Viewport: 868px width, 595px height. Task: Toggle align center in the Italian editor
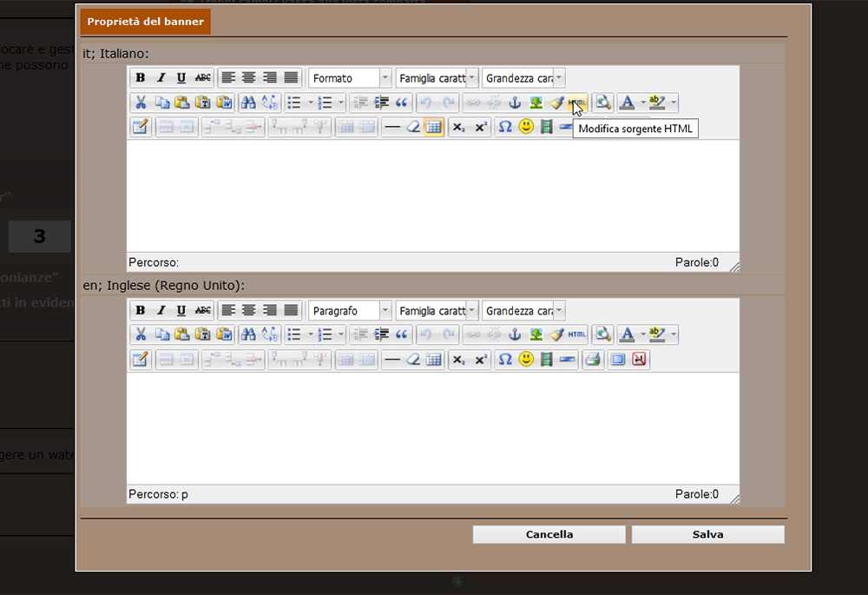249,78
